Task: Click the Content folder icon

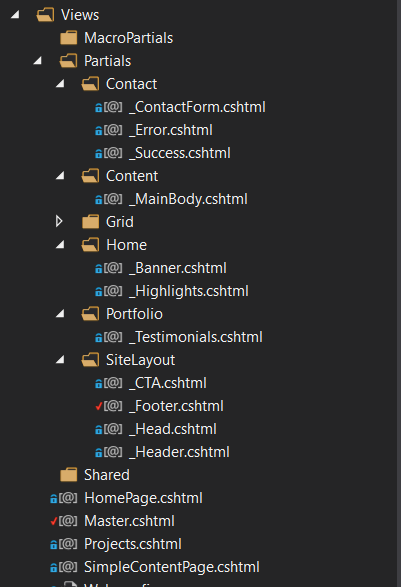Action: 90,176
